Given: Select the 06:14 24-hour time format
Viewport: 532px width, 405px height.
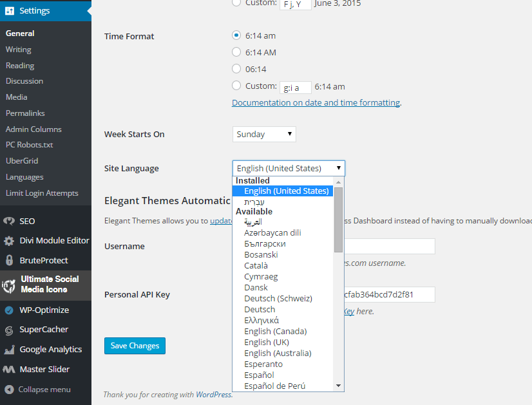Looking at the screenshot, I should 236,69.
